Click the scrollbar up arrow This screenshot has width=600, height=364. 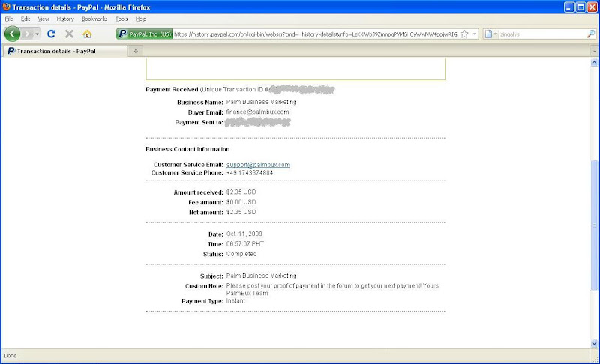coord(594,63)
